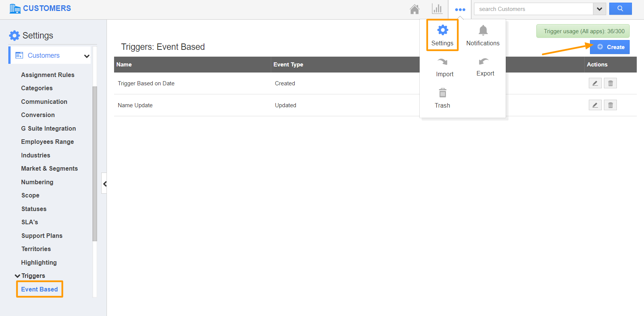
Task: Open Employees Range settings
Action: click(x=47, y=142)
